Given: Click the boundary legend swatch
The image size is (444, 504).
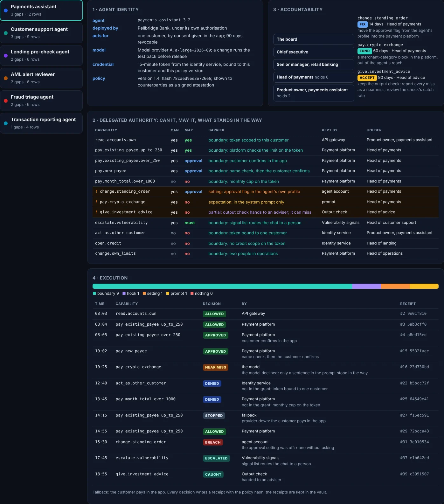Looking at the screenshot, I should 94,293.
